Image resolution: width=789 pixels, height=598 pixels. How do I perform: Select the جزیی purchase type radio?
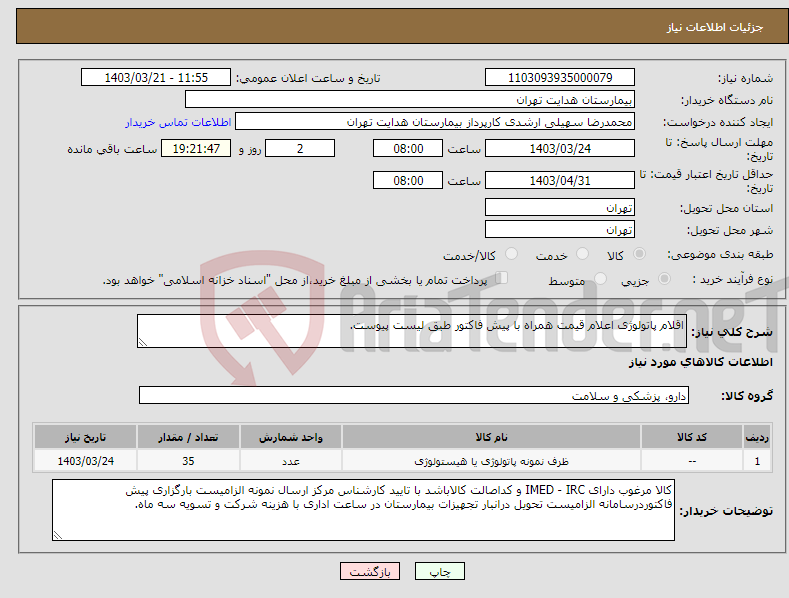pyautogui.click(x=664, y=278)
